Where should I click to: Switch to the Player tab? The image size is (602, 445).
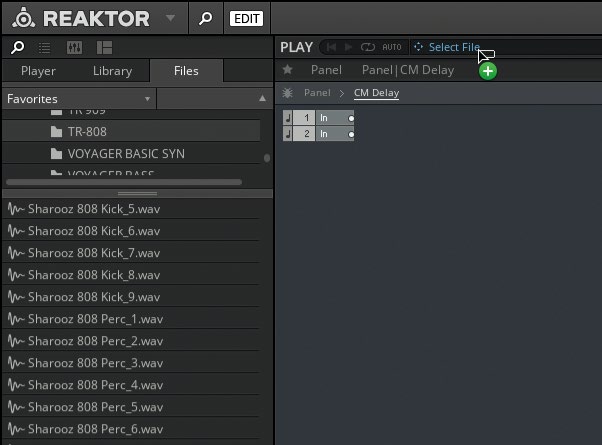click(38, 71)
